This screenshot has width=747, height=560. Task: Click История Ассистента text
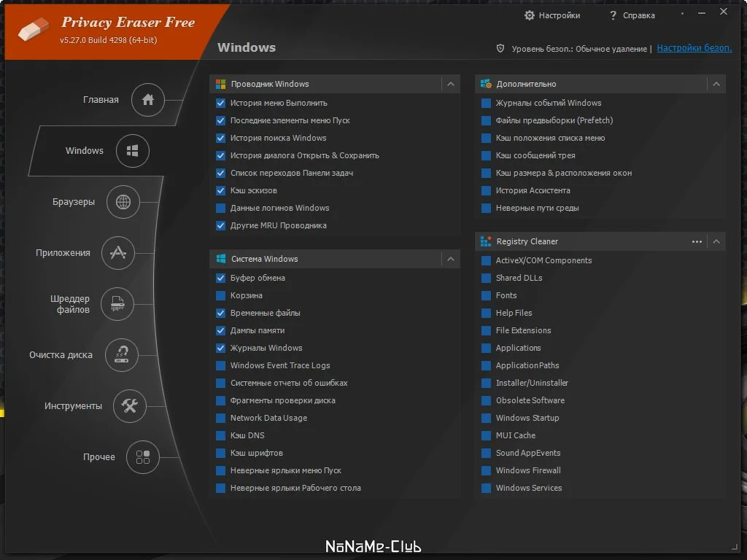[x=533, y=190]
